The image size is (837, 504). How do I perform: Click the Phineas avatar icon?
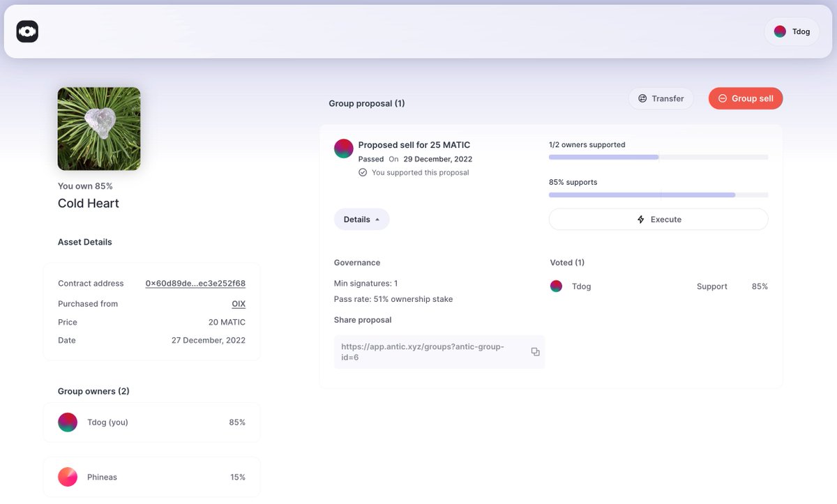tap(68, 477)
